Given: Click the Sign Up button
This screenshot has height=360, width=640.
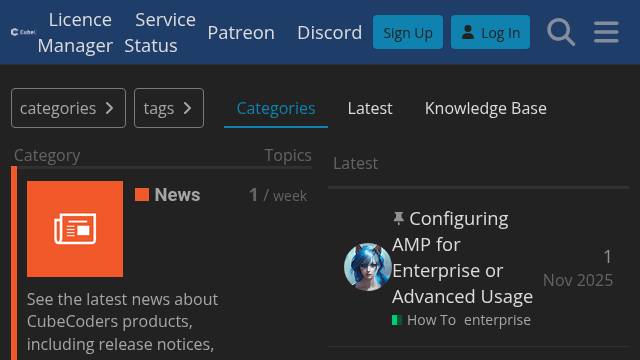Looking at the screenshot, I should click(x=408, y=32).
